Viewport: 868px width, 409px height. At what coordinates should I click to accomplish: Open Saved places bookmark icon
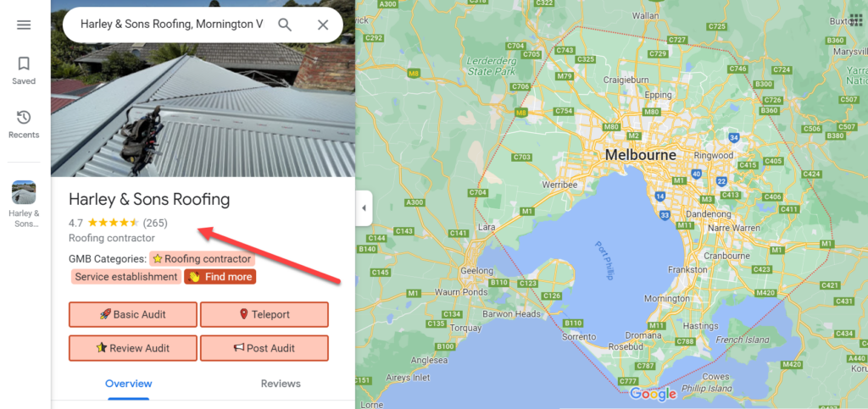(24, 71)
